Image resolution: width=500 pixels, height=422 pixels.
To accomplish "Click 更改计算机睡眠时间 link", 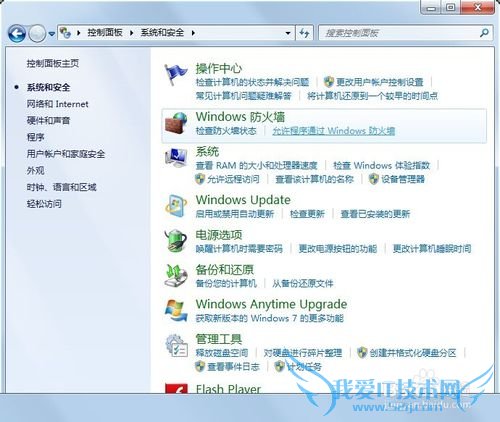I will click(x=432, y=249).
